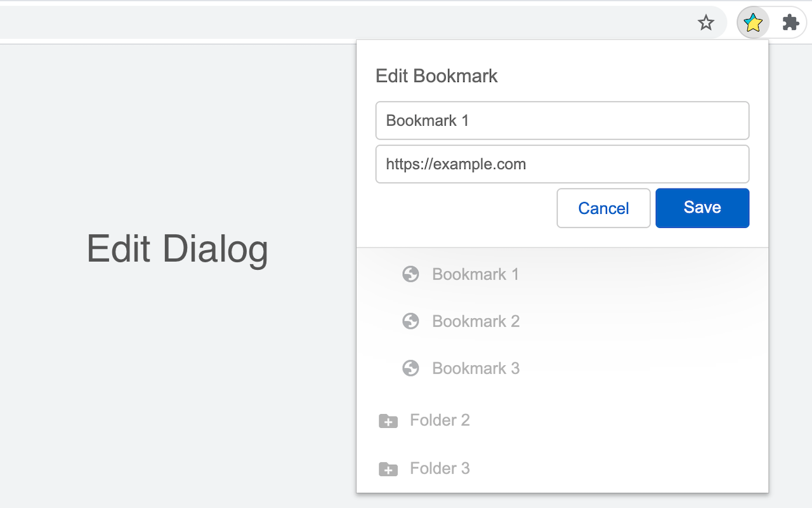Open Folder 3 in the bookmark list
Viewport: 812px width, 508px height.
440,468
